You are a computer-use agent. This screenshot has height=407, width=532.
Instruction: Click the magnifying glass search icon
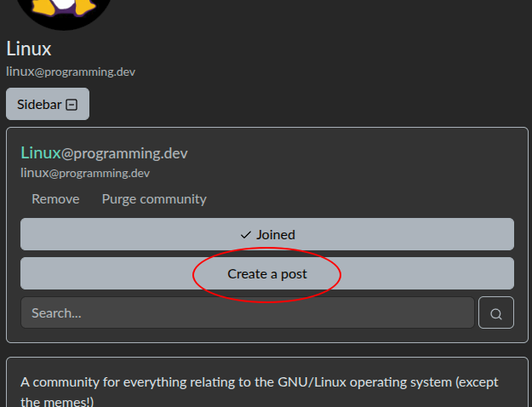point(496,313)
